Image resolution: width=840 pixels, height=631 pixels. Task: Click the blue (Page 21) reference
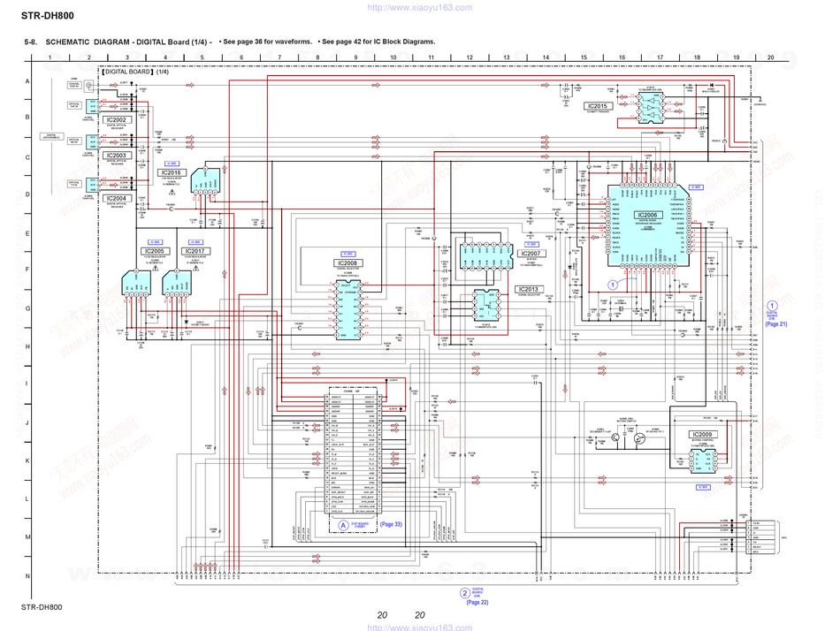tap(775, 324)
